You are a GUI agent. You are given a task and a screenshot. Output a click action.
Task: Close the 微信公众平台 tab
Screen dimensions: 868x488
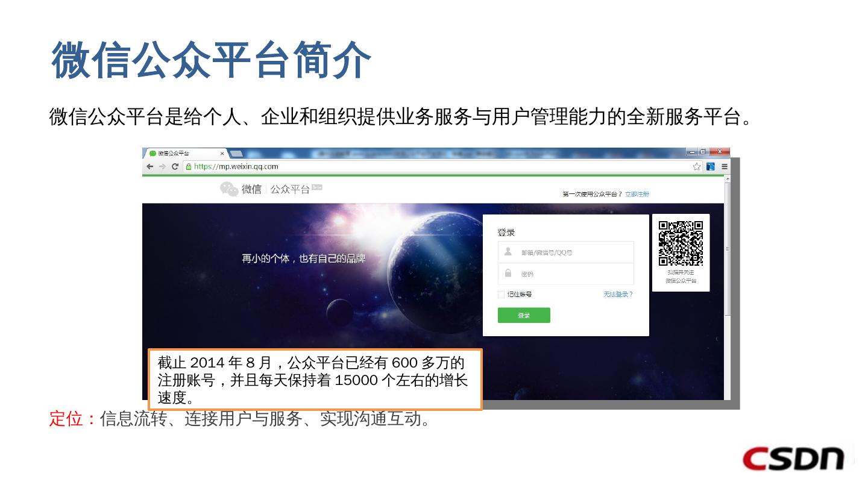(x=222, y=154)
